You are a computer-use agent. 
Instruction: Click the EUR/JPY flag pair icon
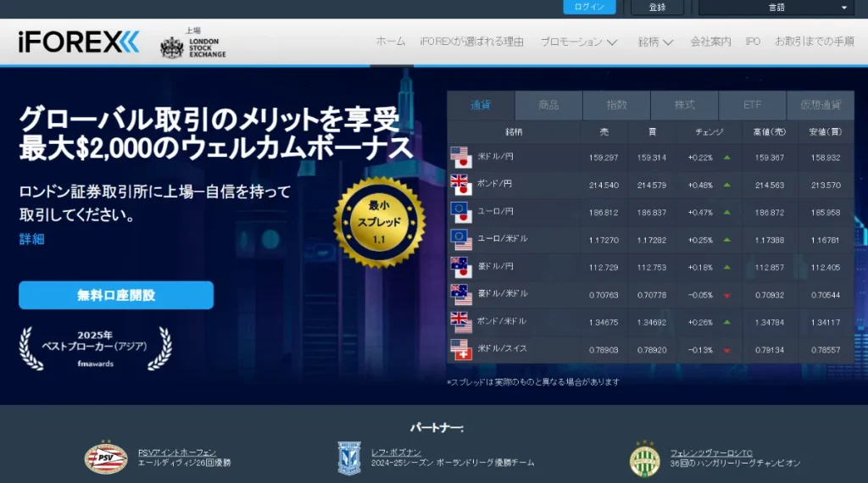[x=461, y=213]
